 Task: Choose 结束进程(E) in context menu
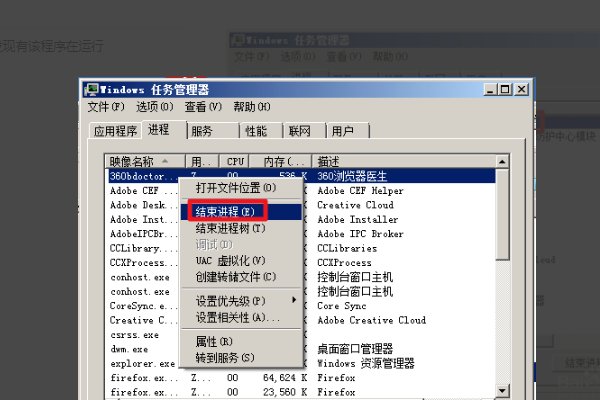click(241, 212)
